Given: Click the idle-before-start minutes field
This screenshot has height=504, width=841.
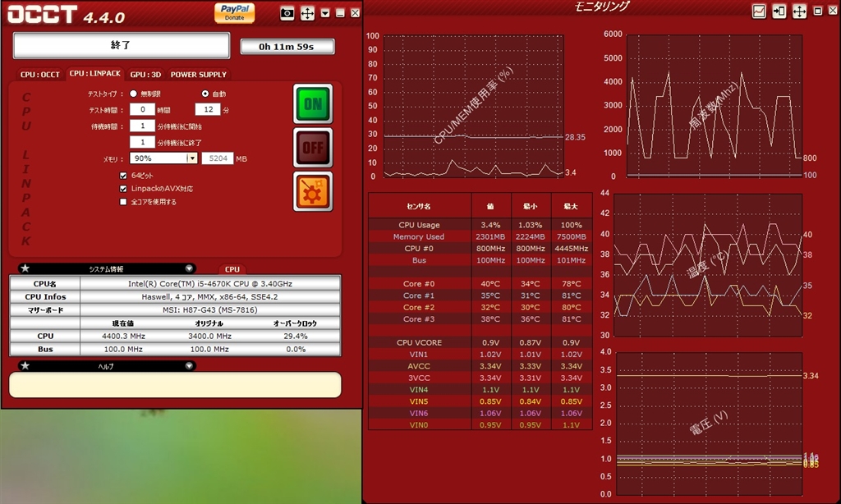Looking at the screenshot, I should (142, 126).
